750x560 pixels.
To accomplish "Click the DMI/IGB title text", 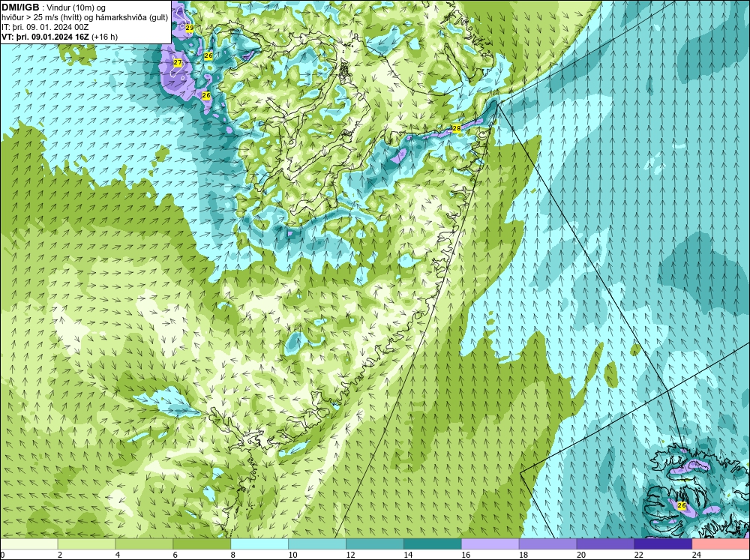I will (x=20, y=7).
